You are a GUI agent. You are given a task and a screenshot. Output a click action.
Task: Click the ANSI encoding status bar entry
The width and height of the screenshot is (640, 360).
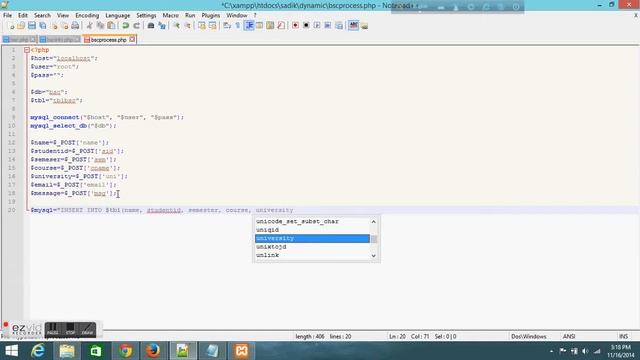569,337
